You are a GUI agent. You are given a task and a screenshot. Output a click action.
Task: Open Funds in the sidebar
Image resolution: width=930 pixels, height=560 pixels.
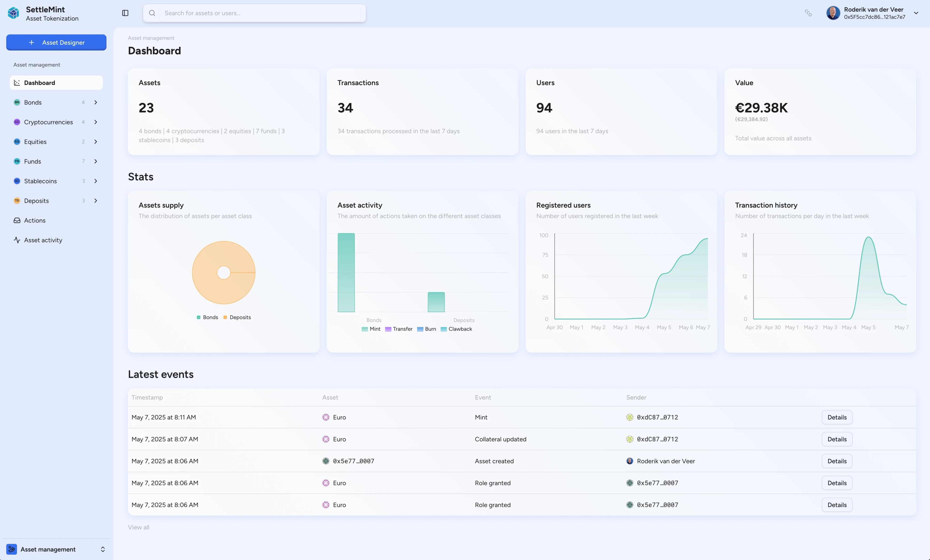[32, 161]
